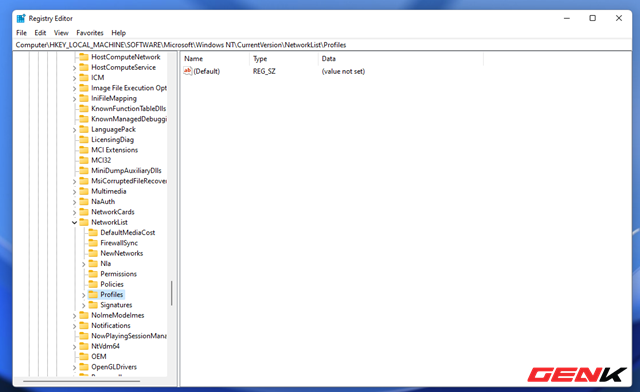Click the NetworkList folder icon

tap(84, 222)
